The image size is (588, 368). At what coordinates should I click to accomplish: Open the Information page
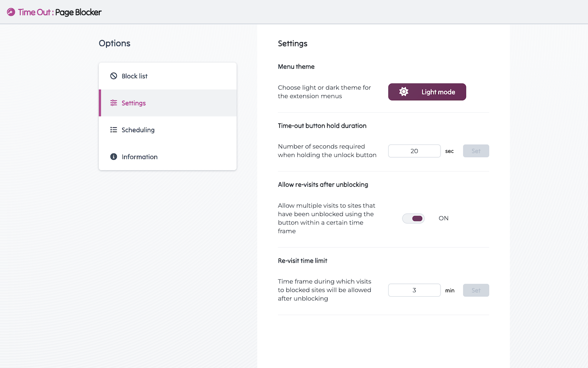pos(140,157)
